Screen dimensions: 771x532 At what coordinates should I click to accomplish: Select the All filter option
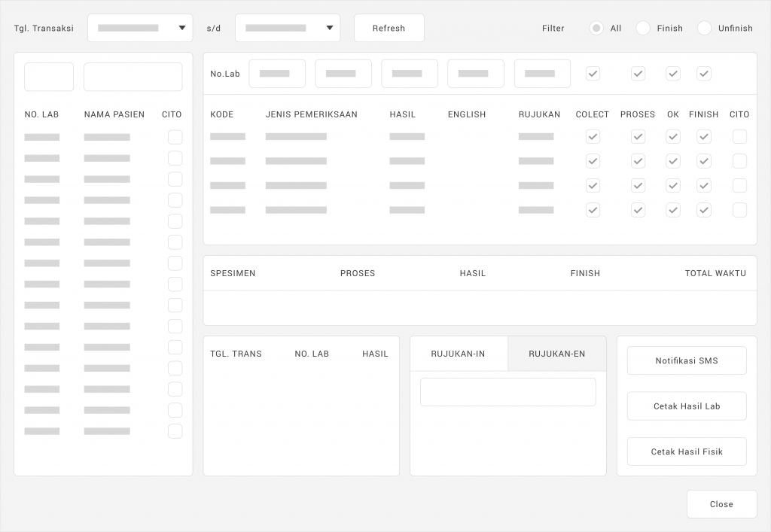coord(594,28)
